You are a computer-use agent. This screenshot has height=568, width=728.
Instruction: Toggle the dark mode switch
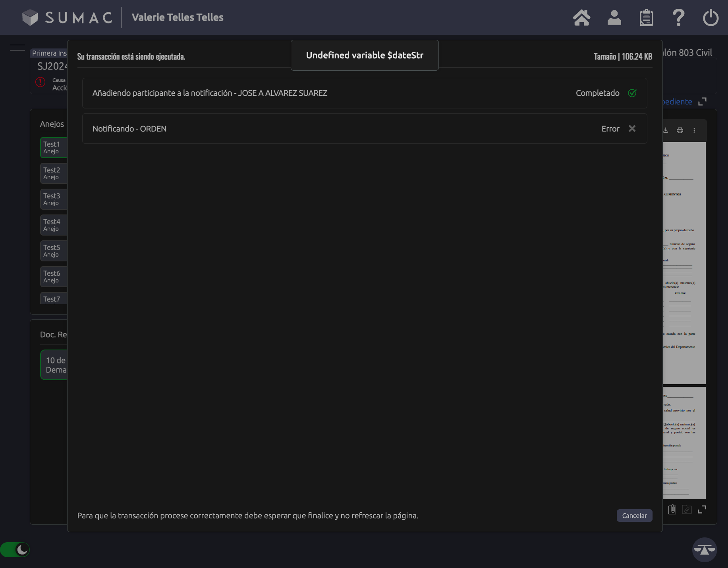15,550
